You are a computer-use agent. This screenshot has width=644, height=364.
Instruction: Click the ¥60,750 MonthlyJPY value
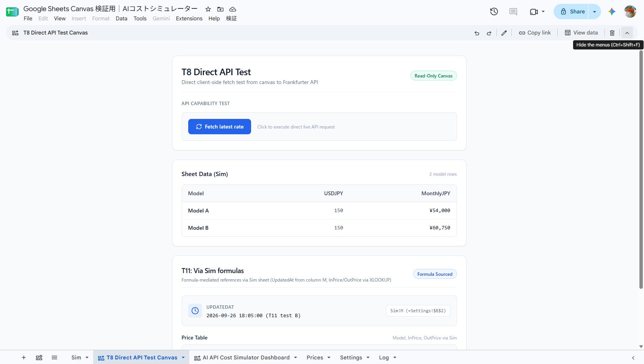pos(440,228)
